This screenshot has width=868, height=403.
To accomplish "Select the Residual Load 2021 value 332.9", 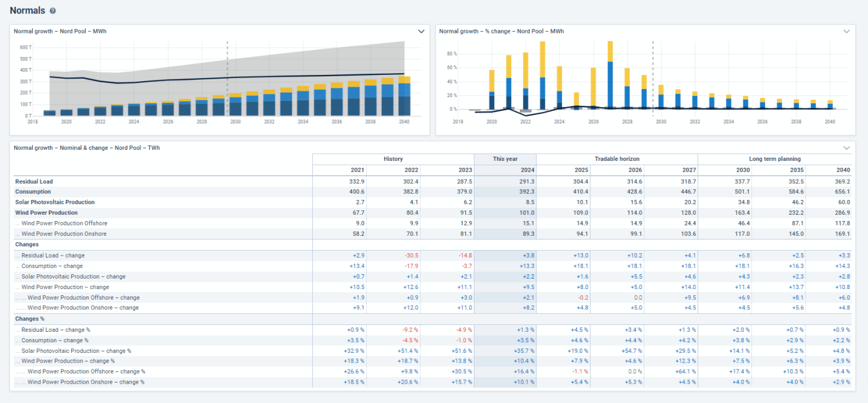I will (x=357, y=181).
